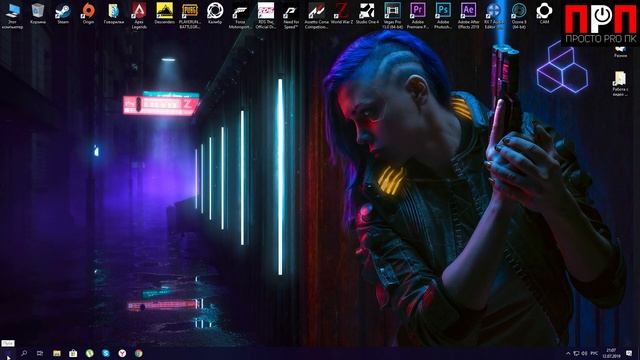This screenshot has height=360, width=640.
Task: Open the 'Говорилки' folder icon
Action: click(113, 13)
